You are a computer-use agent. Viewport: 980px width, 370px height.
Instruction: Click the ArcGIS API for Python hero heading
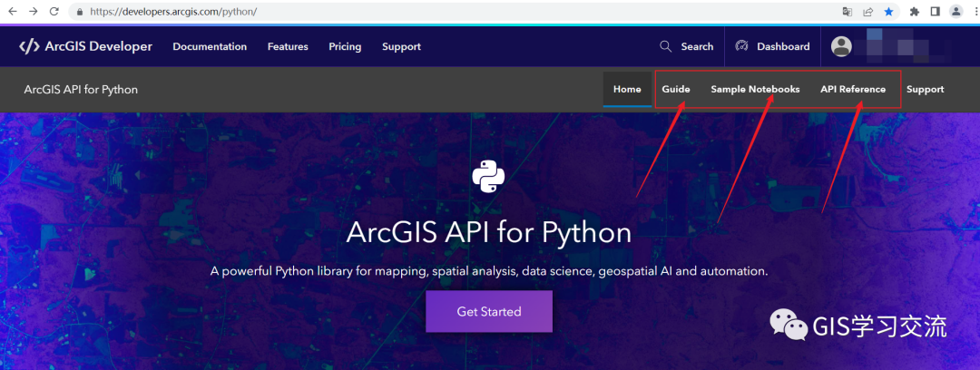pyautogui.click(x=489, y=233)
